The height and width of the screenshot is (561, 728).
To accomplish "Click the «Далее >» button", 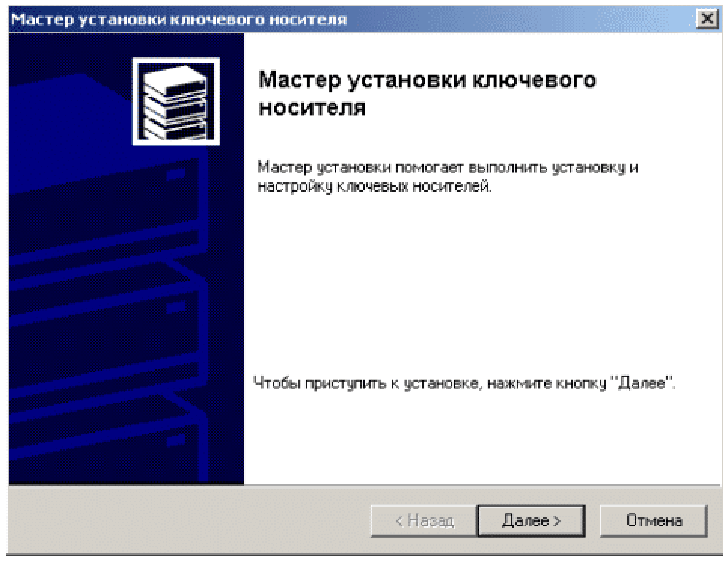I will click(531, 520).
